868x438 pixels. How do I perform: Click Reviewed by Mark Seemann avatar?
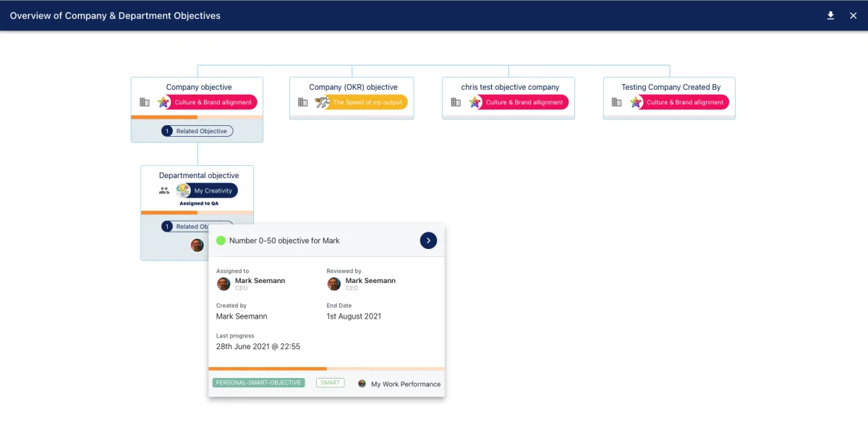(x=333, y=284)
